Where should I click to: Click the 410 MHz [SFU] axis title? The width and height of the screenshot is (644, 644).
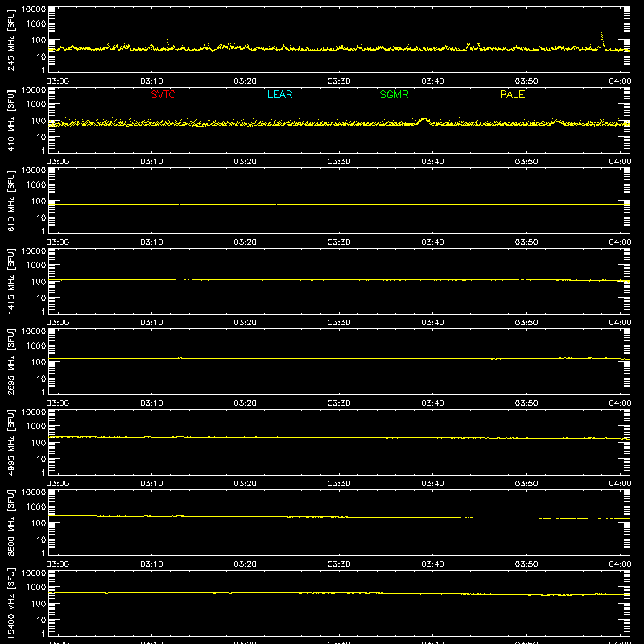10,120
